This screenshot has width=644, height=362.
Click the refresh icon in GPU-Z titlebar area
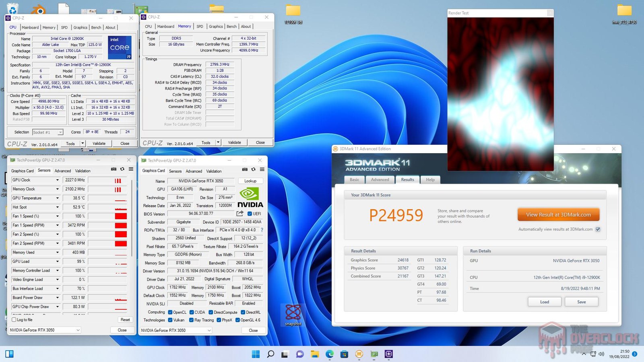[254, 170]
